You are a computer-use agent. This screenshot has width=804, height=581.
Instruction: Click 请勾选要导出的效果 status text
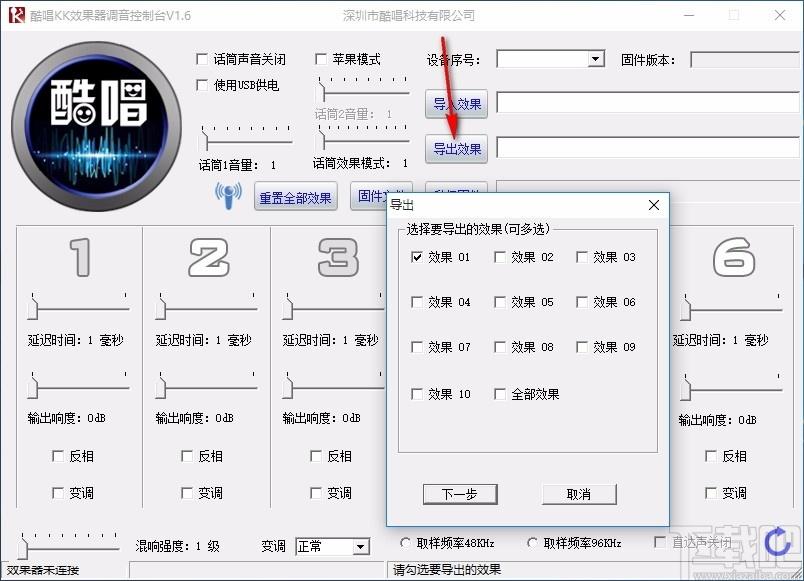point(447,570)
